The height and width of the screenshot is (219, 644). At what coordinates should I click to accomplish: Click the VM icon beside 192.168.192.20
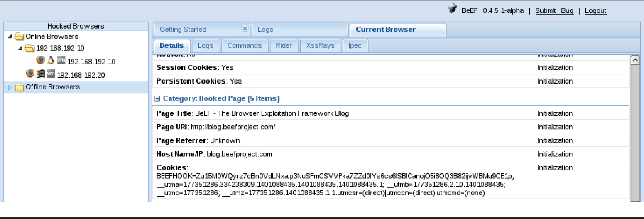51,74
